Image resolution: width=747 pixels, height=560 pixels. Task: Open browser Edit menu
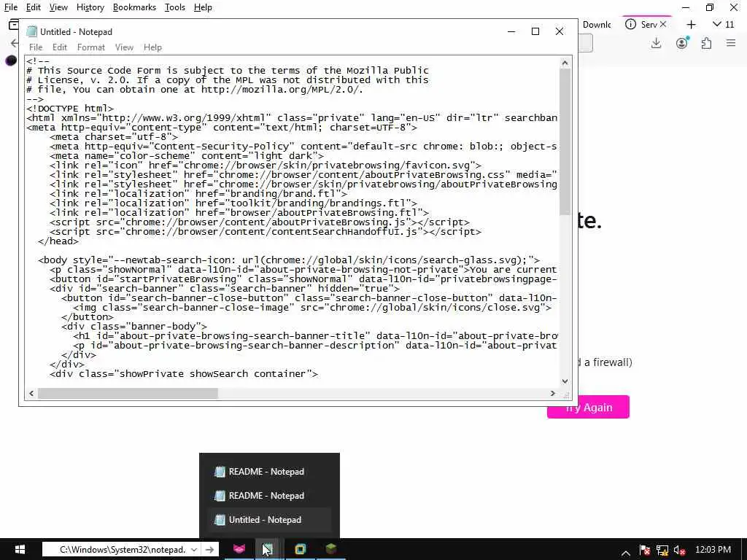point(34,7)
